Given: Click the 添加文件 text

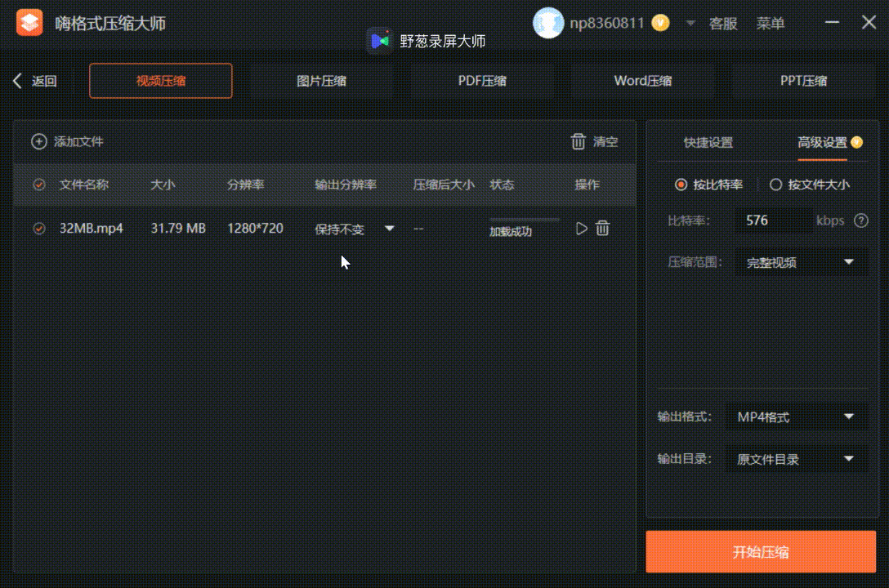Looking at the screenshot, I should (78, 141).
